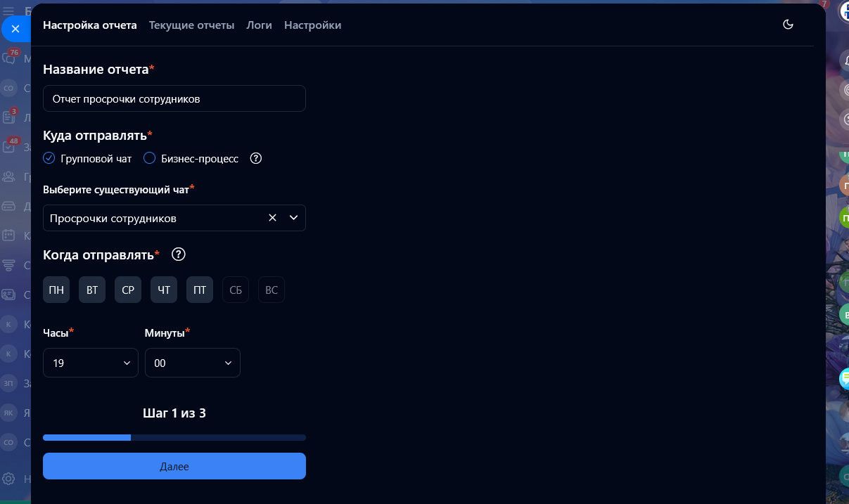Select the Групповой чат option
The height and width of the screenshot is (504, 849).
pos(49,158)
